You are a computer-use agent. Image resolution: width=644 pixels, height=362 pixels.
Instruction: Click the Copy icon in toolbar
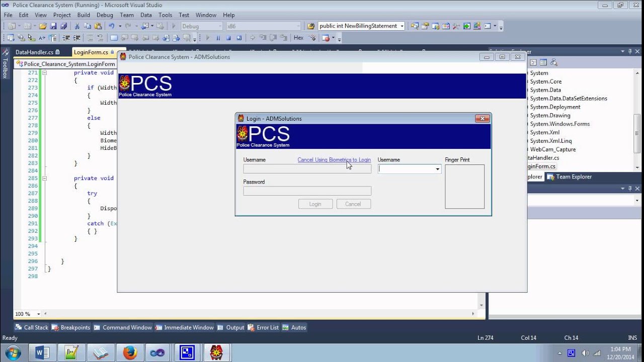(x=87, y=26)
